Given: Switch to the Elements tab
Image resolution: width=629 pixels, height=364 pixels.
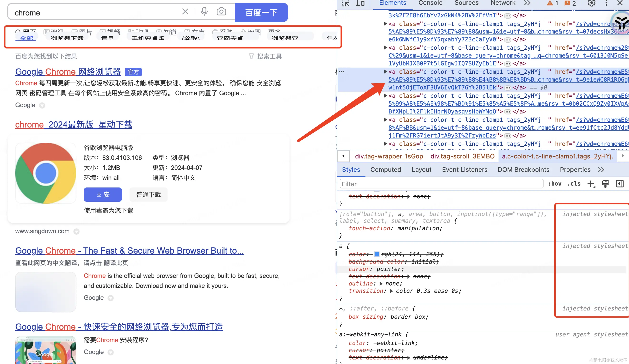Looking at the screenshot, I should (393, 3).
